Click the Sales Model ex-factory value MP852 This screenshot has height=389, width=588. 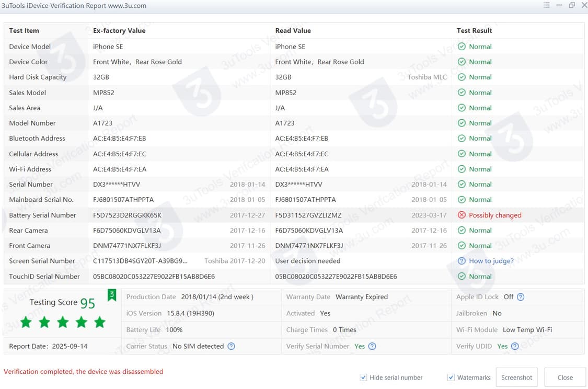pos(103,93)
